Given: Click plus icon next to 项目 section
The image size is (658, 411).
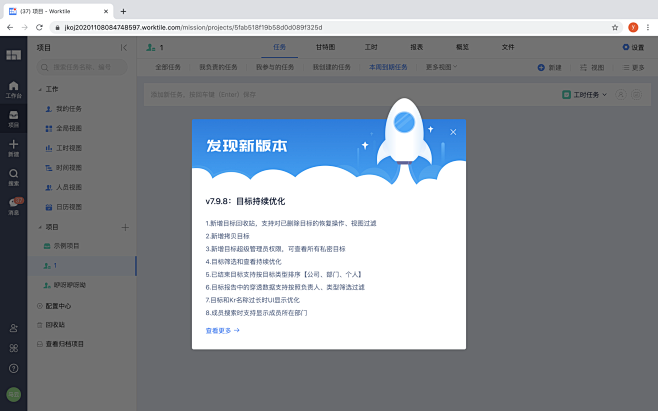Looking at the screenshot, I should [125, 227].
